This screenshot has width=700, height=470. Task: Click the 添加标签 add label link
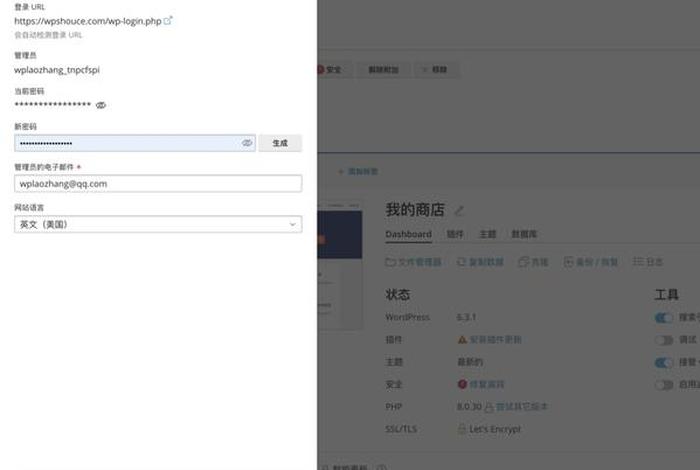[358, 171]
